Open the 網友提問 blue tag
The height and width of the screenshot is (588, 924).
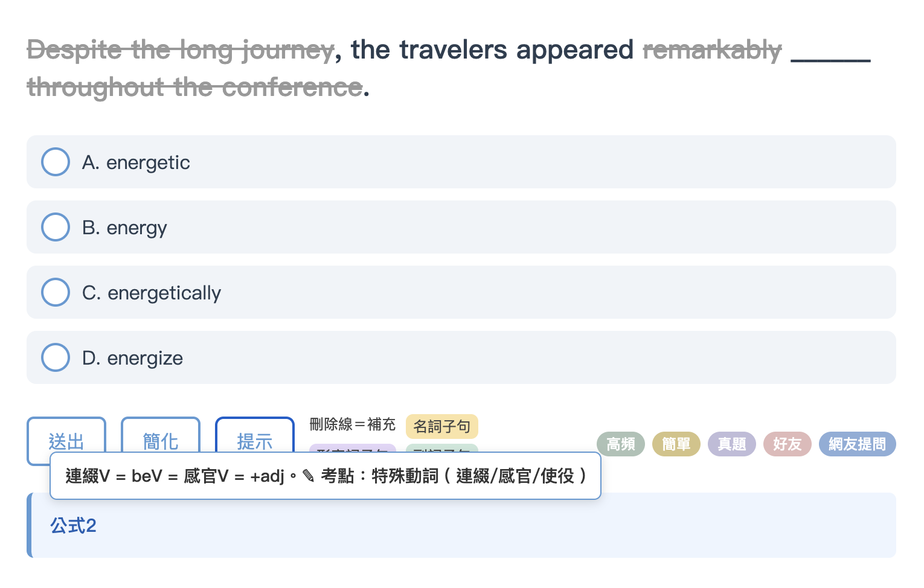pos(858,444)
